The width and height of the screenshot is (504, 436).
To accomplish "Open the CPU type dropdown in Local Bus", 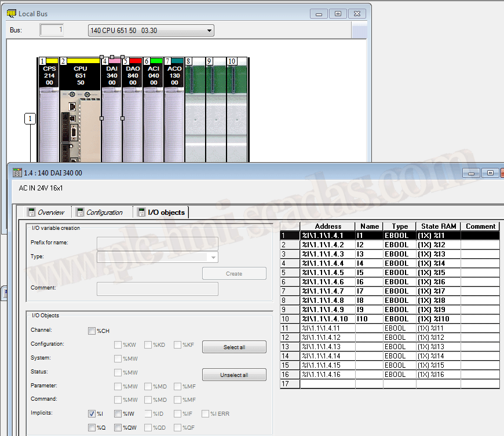I will tap(151, 31).
